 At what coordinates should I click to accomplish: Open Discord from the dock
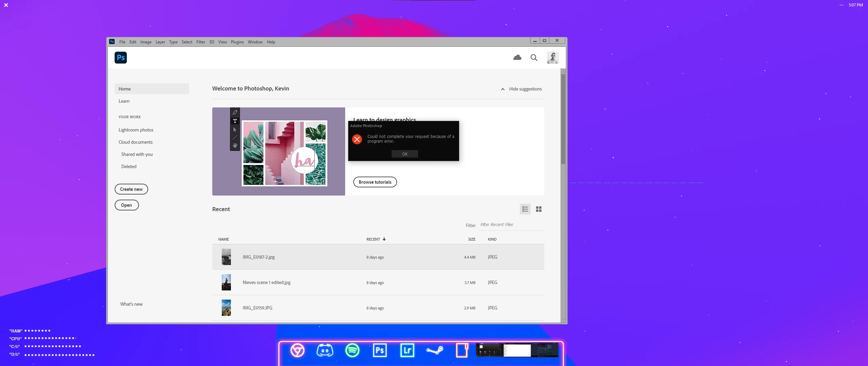click(324, 350)
